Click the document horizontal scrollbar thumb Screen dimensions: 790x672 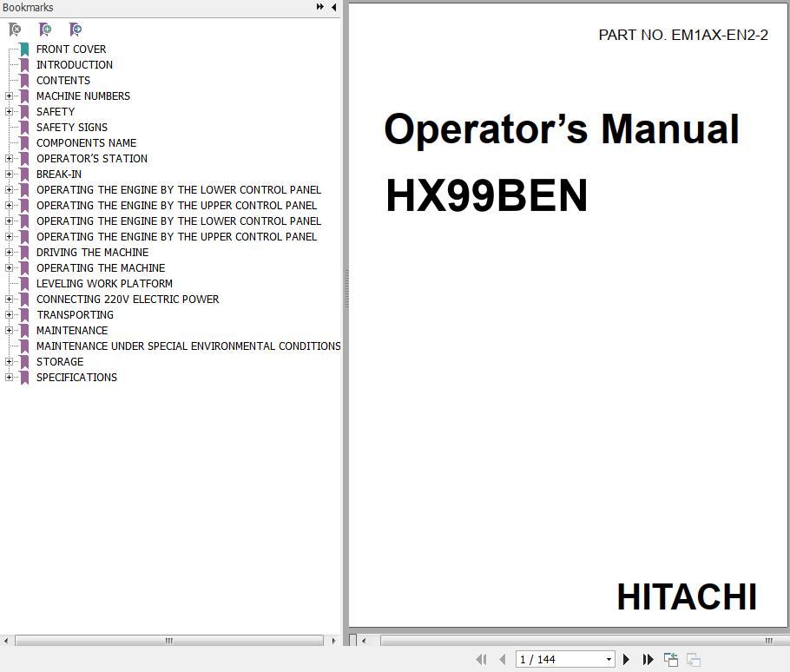point(584,641)
